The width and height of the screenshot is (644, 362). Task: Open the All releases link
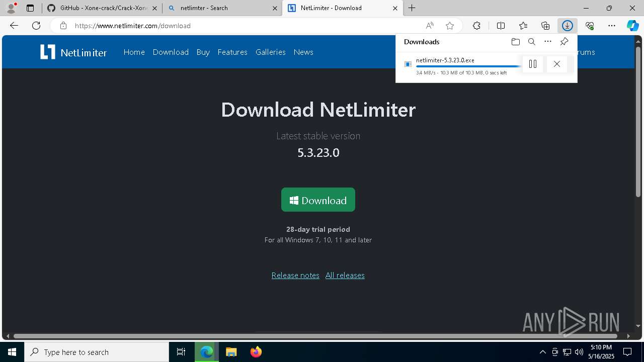(x=345, y=276)
